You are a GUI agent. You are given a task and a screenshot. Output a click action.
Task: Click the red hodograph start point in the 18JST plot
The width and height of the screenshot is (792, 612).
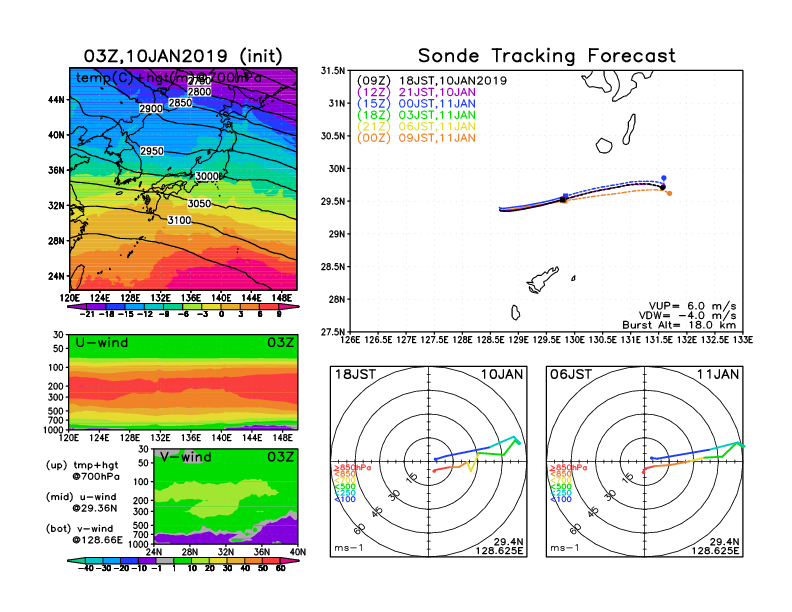(434, 470)
